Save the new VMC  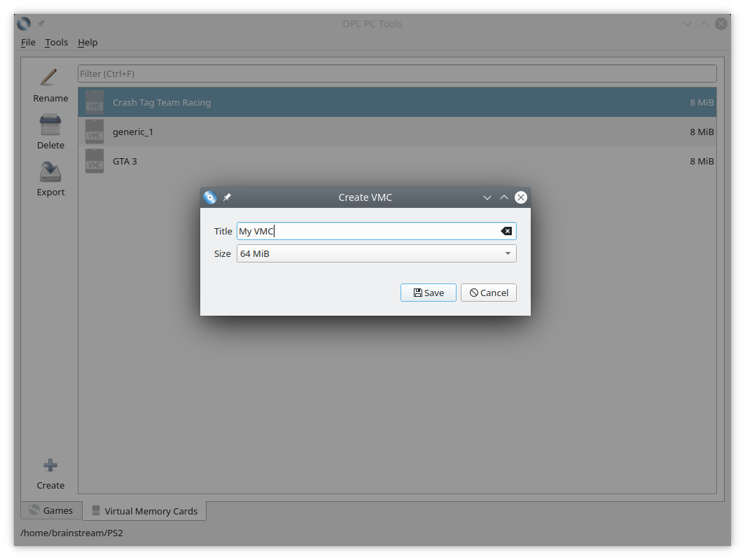[428, 293]
